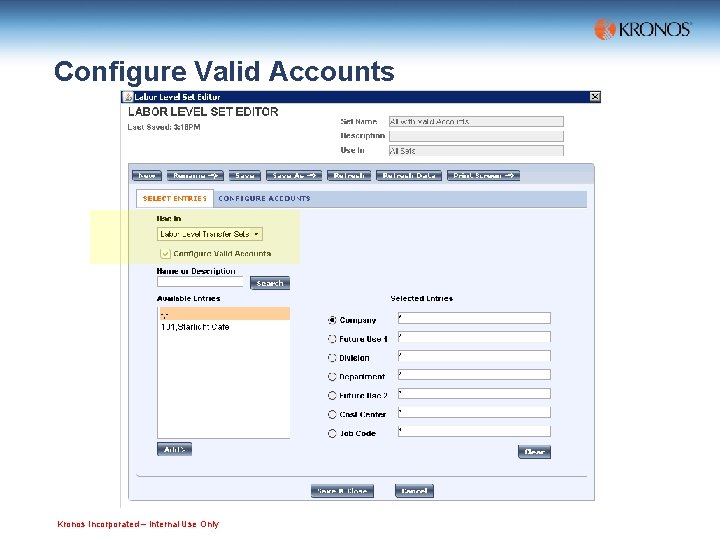Click the Save & Close button

click(343, 491)
